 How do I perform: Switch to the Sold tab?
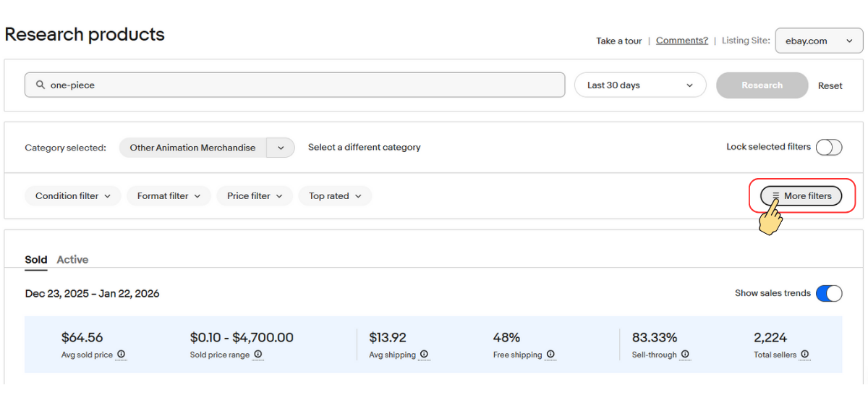pyautogui.click(x=36, y=260)
